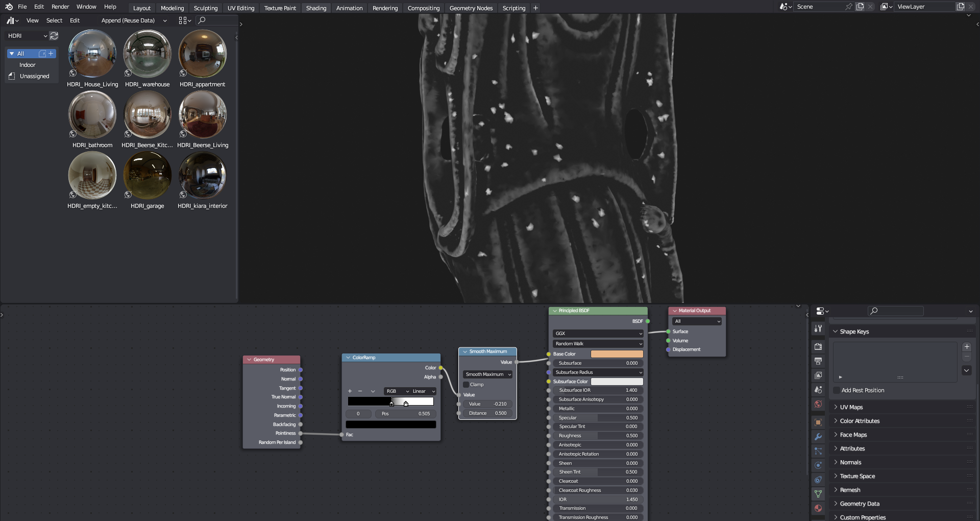This screenshot has height=521, width=980.
Task: Adjust the Roughness slider in Principled BSDF
Action: coord(598,436)
